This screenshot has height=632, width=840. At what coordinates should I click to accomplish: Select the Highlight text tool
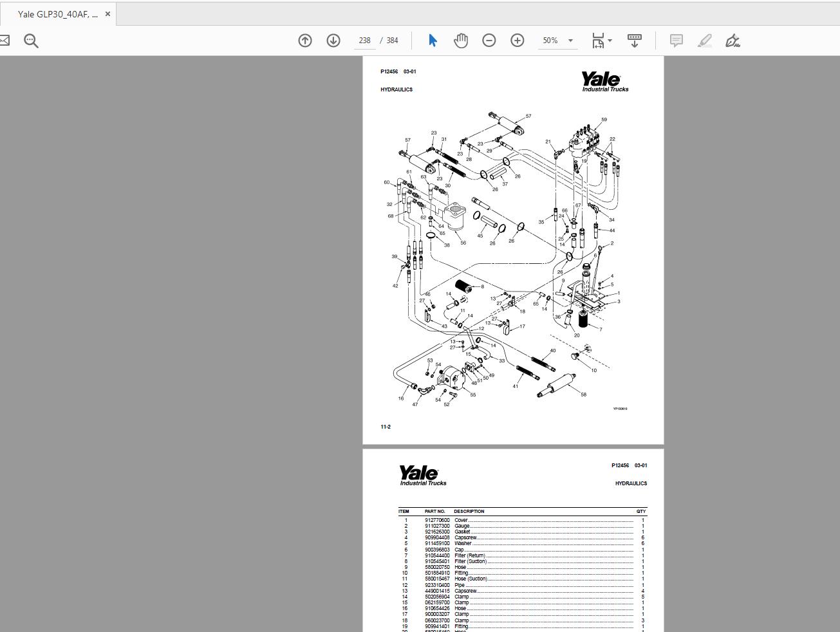pyautogui.click(x=704, y=40)
